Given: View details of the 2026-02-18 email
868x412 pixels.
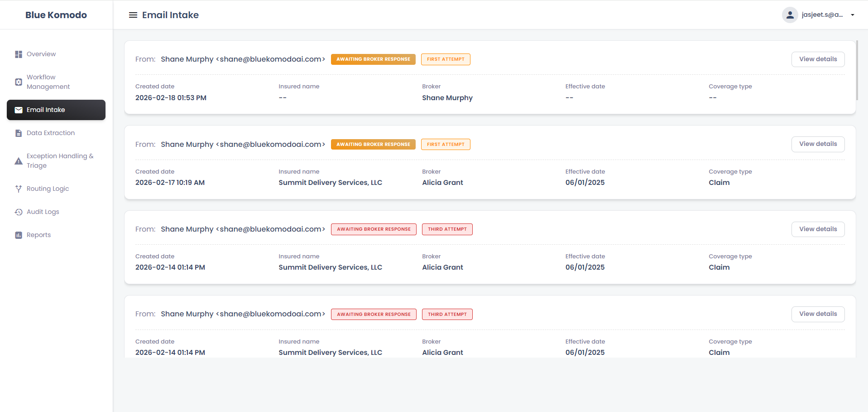Looking at the screenshot, I should pos(818,59).
